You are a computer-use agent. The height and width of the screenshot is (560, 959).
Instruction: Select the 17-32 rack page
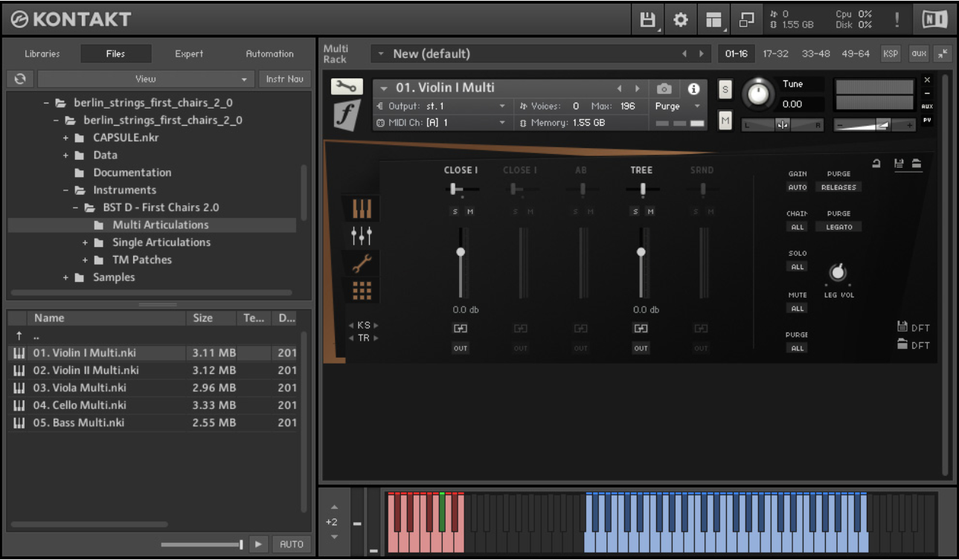(776, 54)
